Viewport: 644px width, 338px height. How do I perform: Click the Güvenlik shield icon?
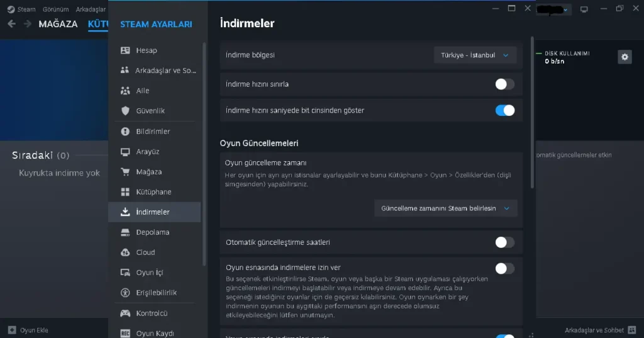click(x=125, y=111)
